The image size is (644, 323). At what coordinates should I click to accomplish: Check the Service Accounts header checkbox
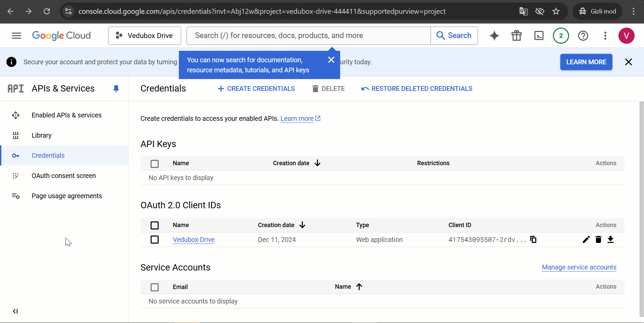point(155,287)
